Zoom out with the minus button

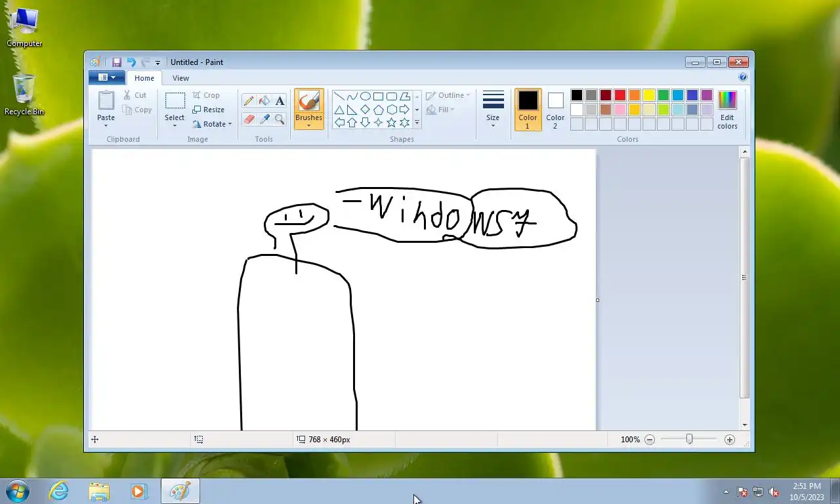click(650, 440)
